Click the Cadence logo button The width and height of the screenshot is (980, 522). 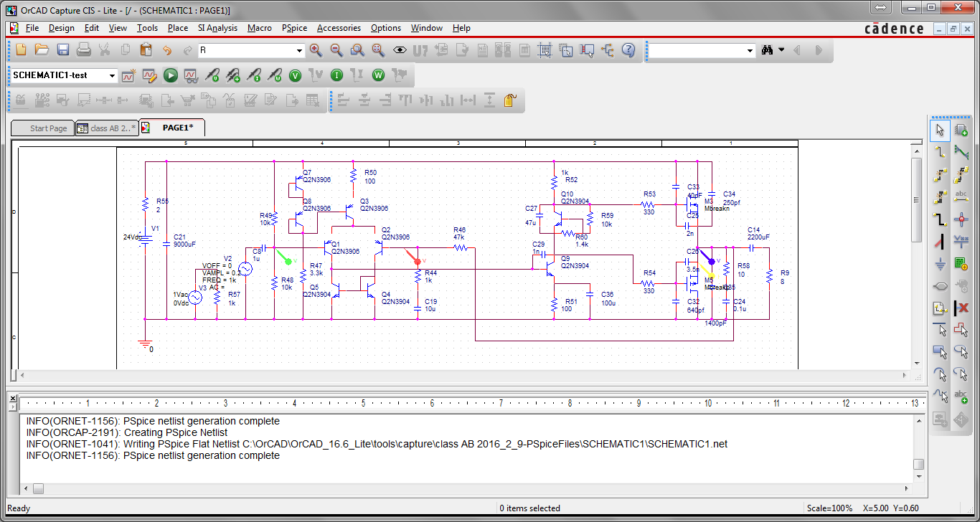click(894, 29)
